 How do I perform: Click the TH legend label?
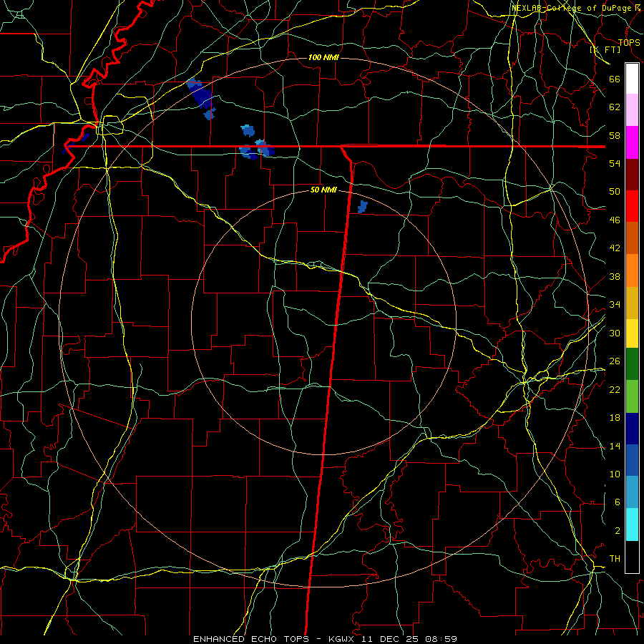pyautogui.click(x=615, y=559)
